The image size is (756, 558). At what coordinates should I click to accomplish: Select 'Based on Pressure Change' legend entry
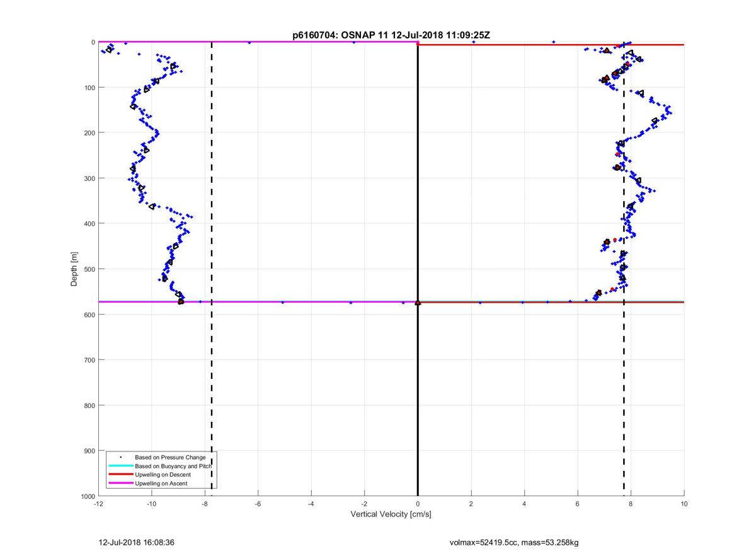[170, 457]
